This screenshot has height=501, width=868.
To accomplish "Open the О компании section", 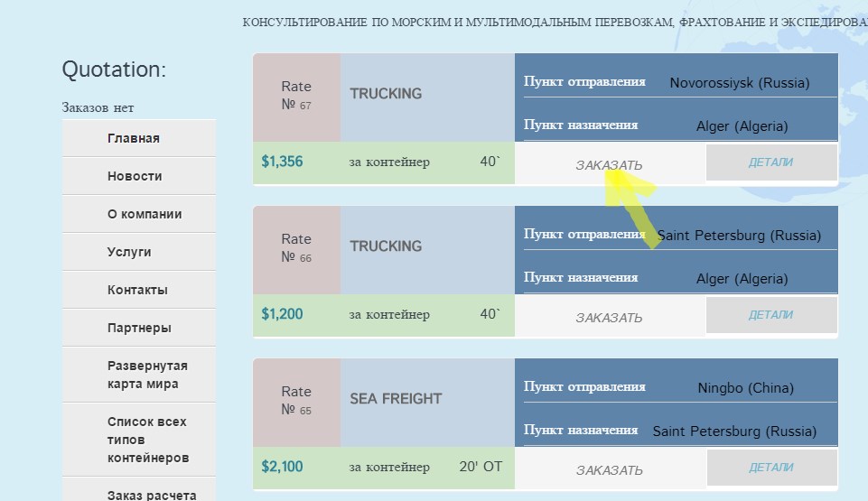I will point(145,214).
